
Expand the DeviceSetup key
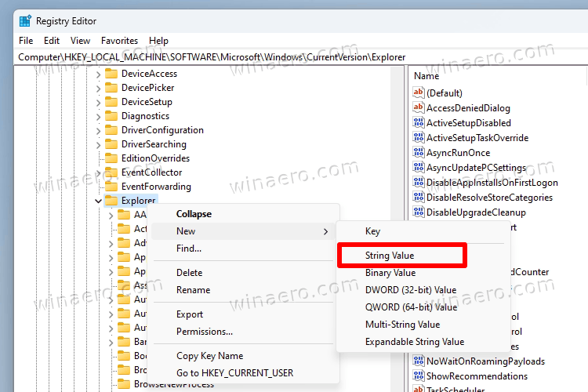(98, 103)
